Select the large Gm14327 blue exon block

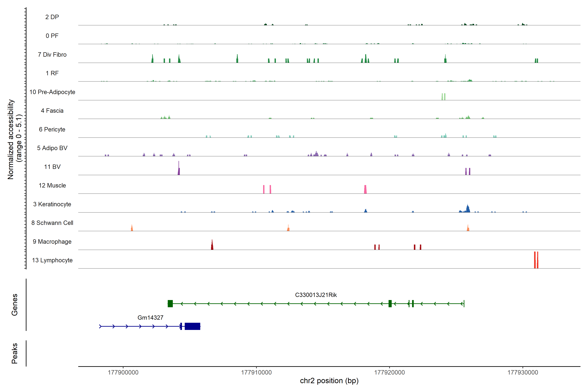pos(192,326)
